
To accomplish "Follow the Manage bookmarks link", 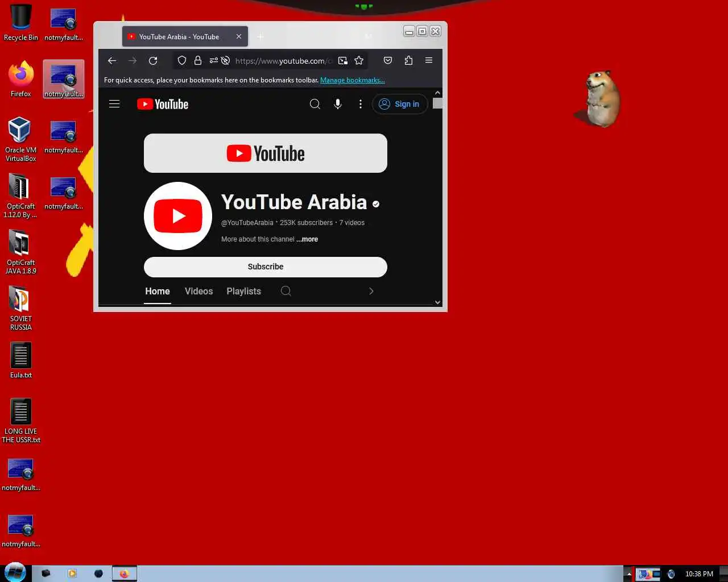I will pos(353,80).
